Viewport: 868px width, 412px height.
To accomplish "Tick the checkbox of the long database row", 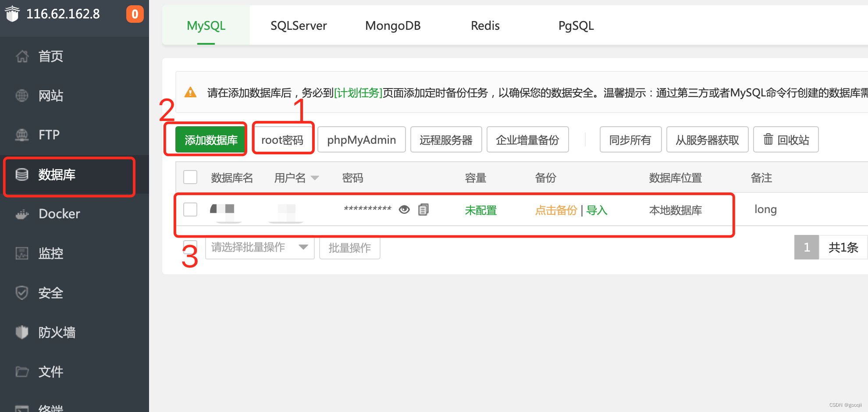I will coord(190,210).
